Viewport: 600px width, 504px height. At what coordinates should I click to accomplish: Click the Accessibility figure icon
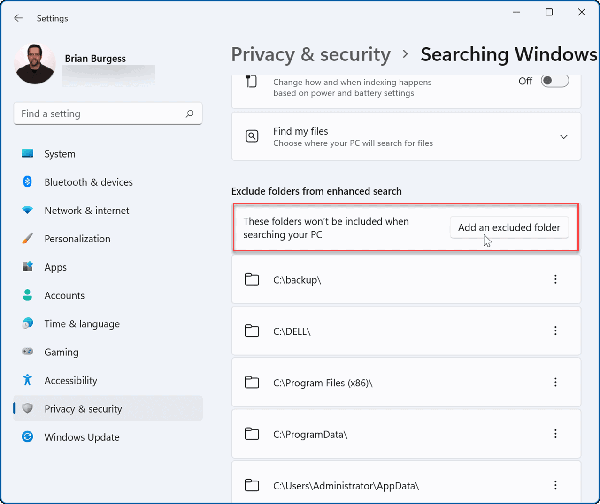click(x=27, y=380)
